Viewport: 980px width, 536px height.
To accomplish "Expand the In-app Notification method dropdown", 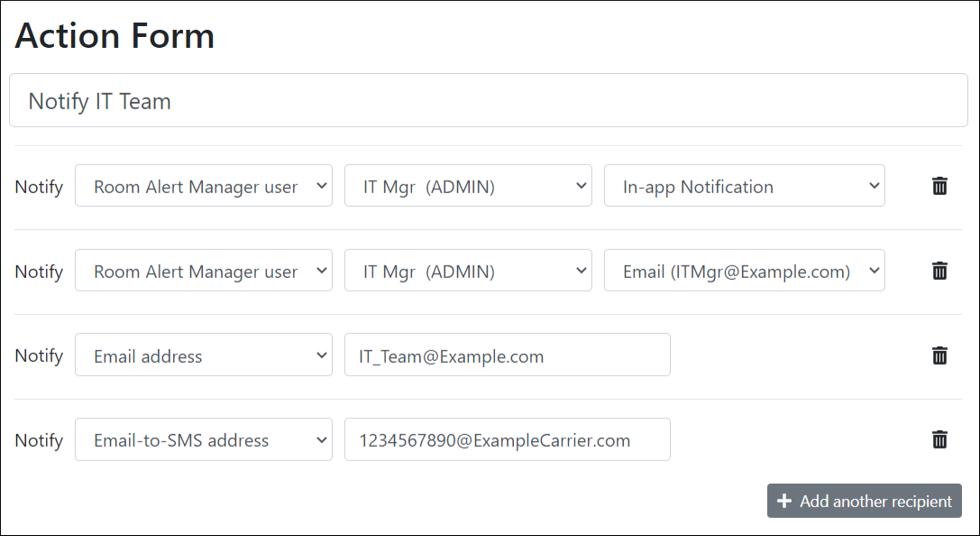I will 744,186.
